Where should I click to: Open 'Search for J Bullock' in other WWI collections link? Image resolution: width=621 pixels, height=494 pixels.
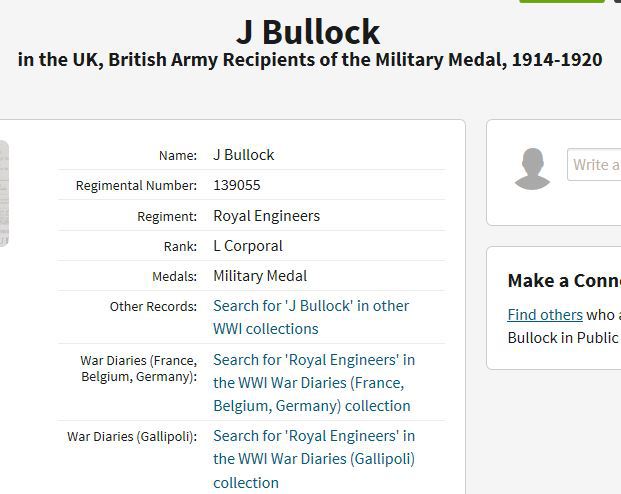[x=311, y=317]
